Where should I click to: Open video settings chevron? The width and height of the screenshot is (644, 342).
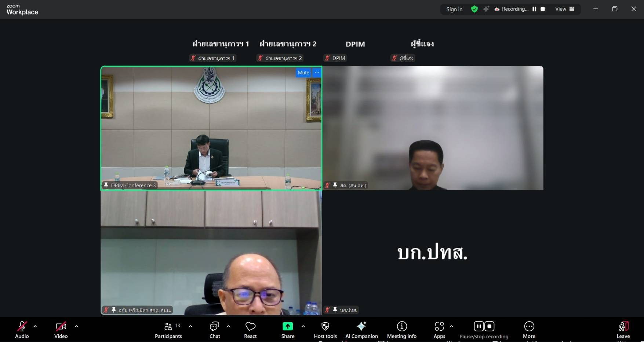[x=76, y=326]
